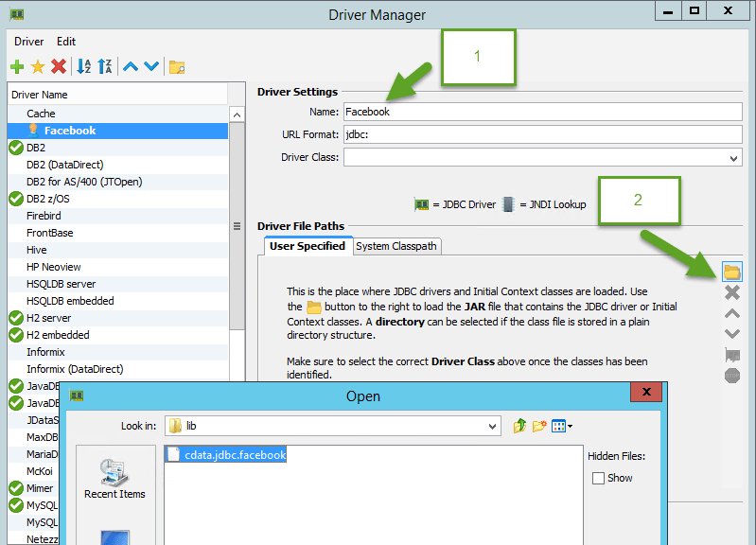Maximize the Driver Manager window

pos(694,10)
